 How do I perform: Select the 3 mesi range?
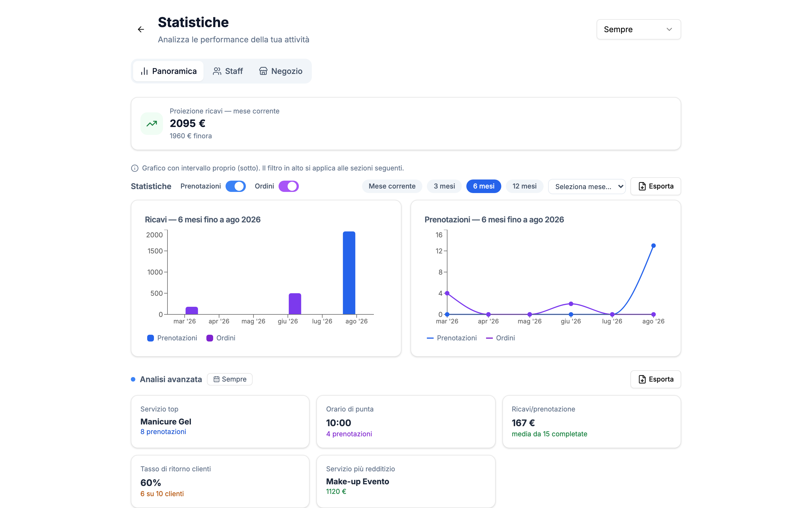444,186
